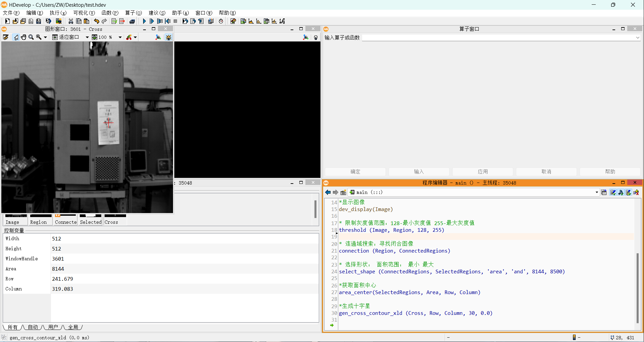
Task: Click the 输入算子或函数 input field
Action: click(x=500, y=38)
